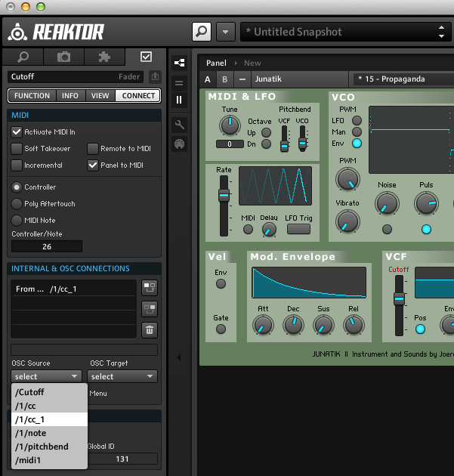Screen dimensions: 454x476
Task: Click the Pitchbend VCO slider
Action: tap(302, 138)
